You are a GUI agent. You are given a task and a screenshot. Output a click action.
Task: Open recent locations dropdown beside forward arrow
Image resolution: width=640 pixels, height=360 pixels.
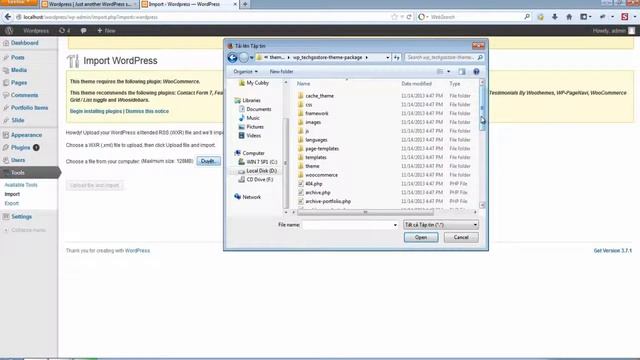(251, 58)
